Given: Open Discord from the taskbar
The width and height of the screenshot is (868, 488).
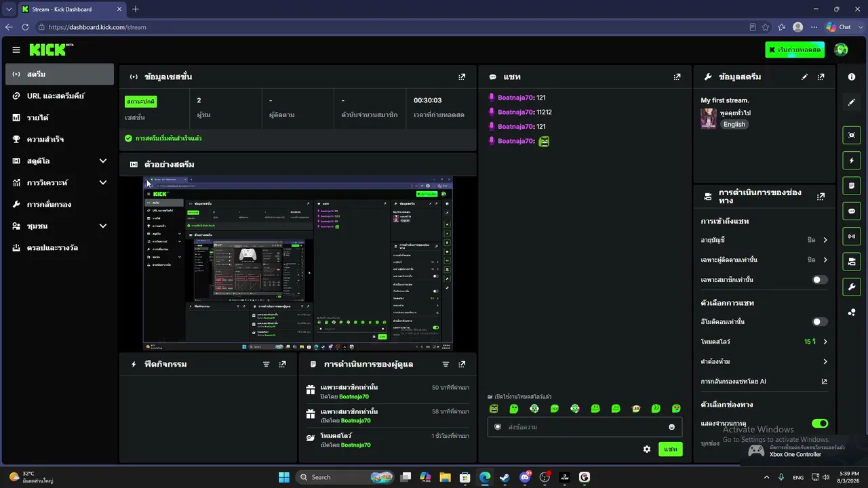Looking at the screenshot, I should 525,477.
